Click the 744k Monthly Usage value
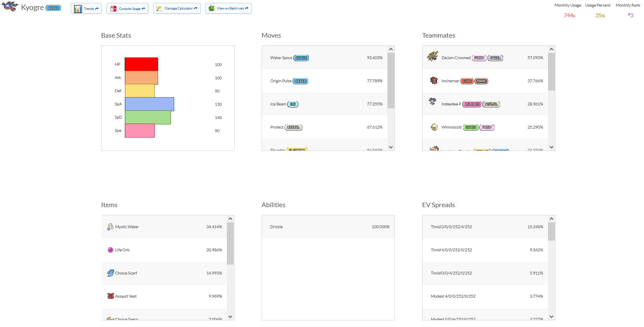644x327 pixels. 570,15
